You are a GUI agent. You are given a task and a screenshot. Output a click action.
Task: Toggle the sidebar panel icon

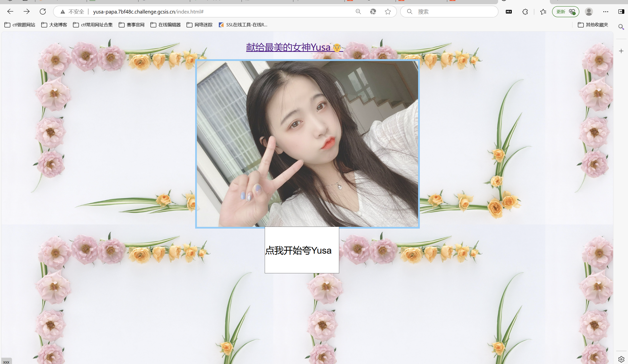tap(621, 12)
